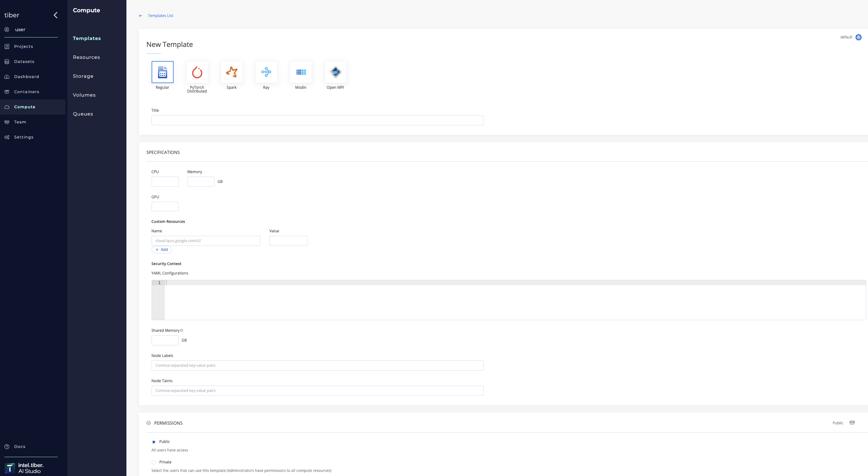Click the Datasets icon in the sidebar
This screenshot has width=868, height=476.
[x=7, y=62]
